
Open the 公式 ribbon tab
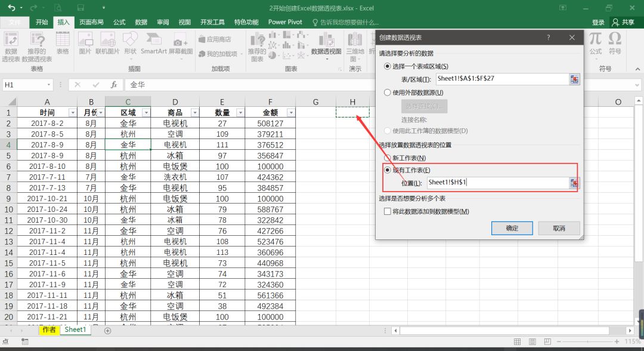pyautogui.click(x=119, y=22)
